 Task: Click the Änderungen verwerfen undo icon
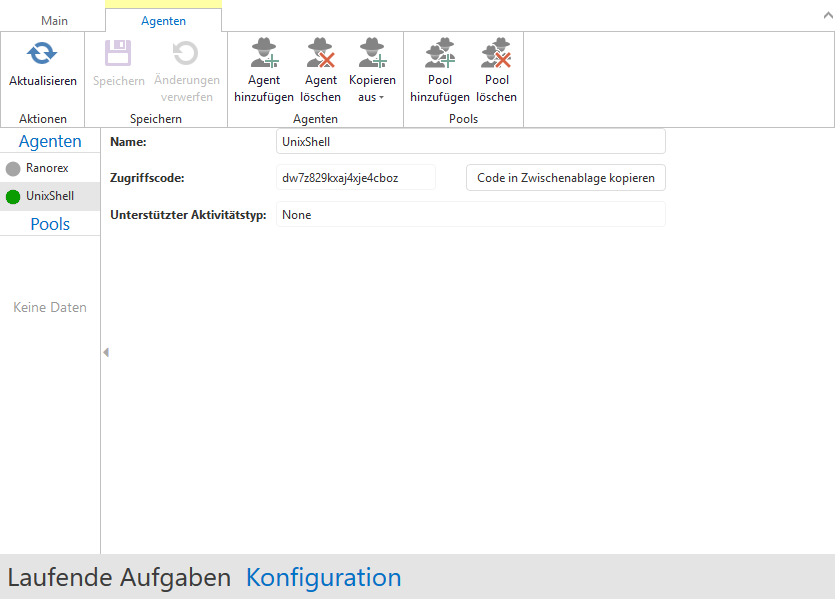tap(186, 54)
